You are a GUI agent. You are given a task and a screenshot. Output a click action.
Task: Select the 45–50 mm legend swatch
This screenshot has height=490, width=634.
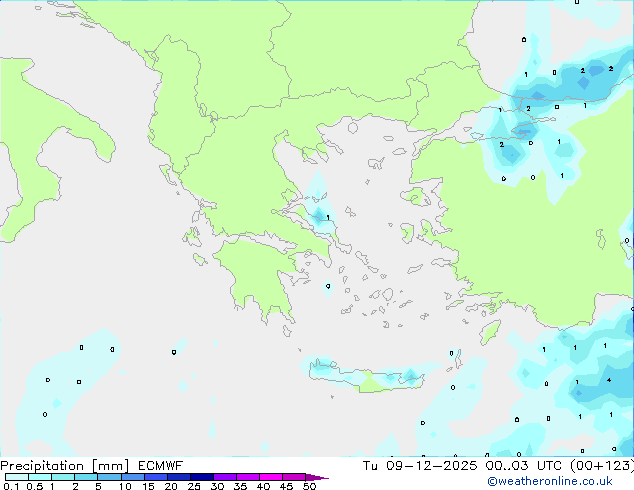294,477
